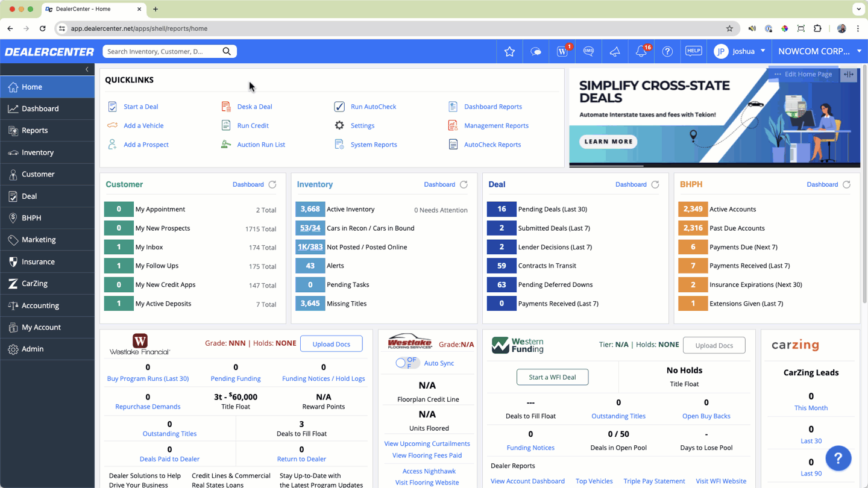Open the Customer Dashboard link
868x488 pixels.
[248, 184]
